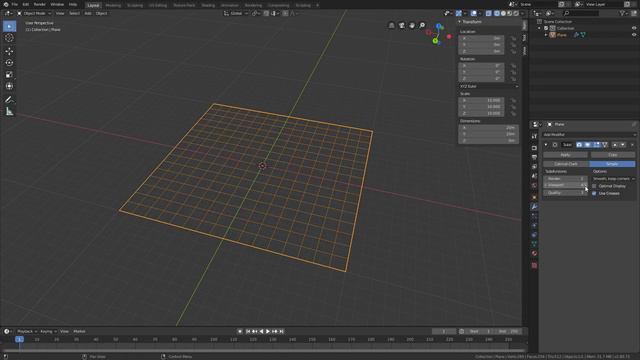Open the Add Modifier dropdown
The image size is (640, 360).
(x=589, y=135)
